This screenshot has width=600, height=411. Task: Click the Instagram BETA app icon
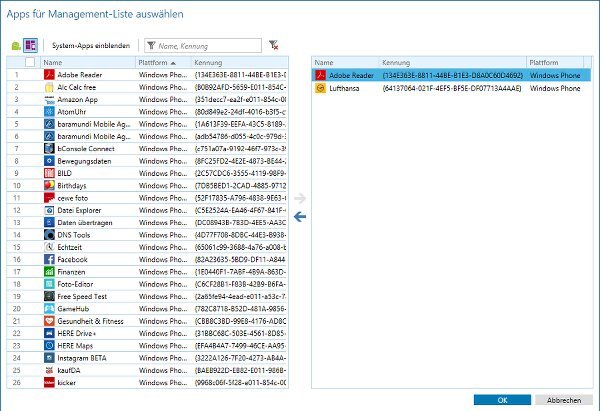click(49, 358)
